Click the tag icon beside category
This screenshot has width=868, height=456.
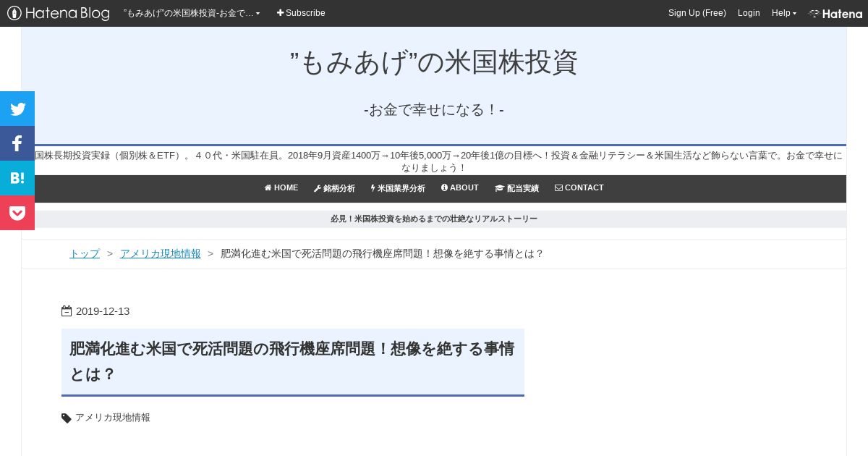click(x=67, y=418)
